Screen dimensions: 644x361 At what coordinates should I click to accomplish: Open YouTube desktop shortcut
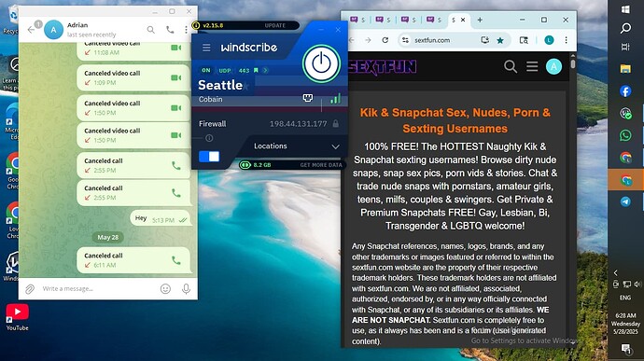[x=17, y=317]
